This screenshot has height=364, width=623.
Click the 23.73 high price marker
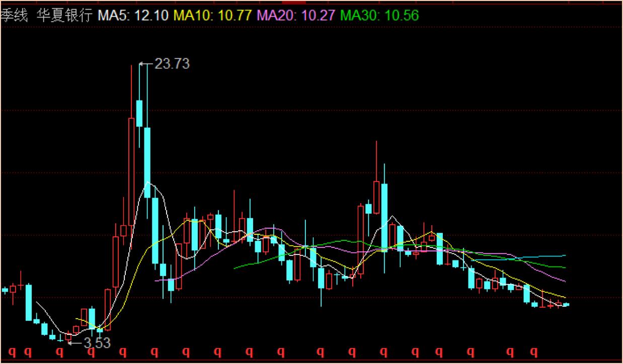point(172,64)
